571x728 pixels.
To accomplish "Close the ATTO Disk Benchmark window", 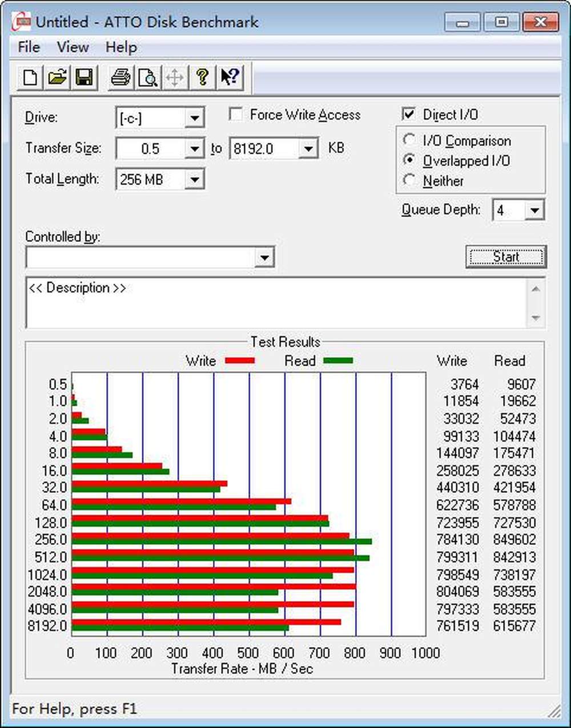I will coord(540,23).
